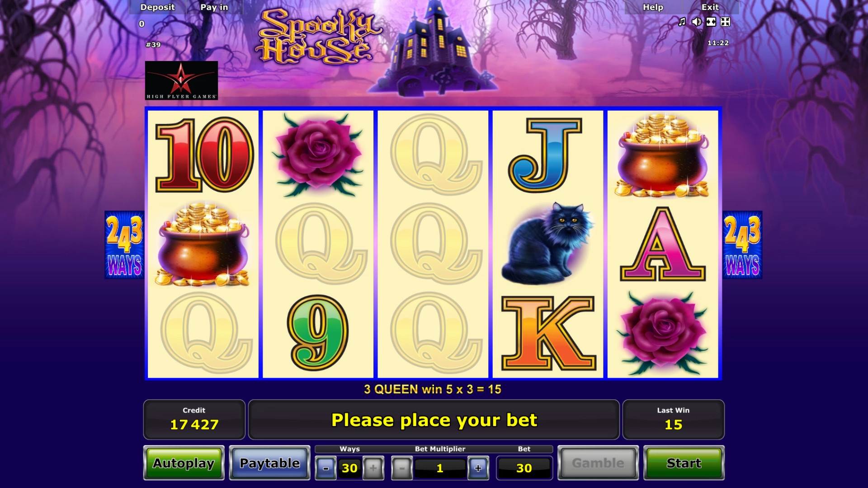
Task: Decrease Bet Multiplier with minus button
Action: tap(402, 468)
